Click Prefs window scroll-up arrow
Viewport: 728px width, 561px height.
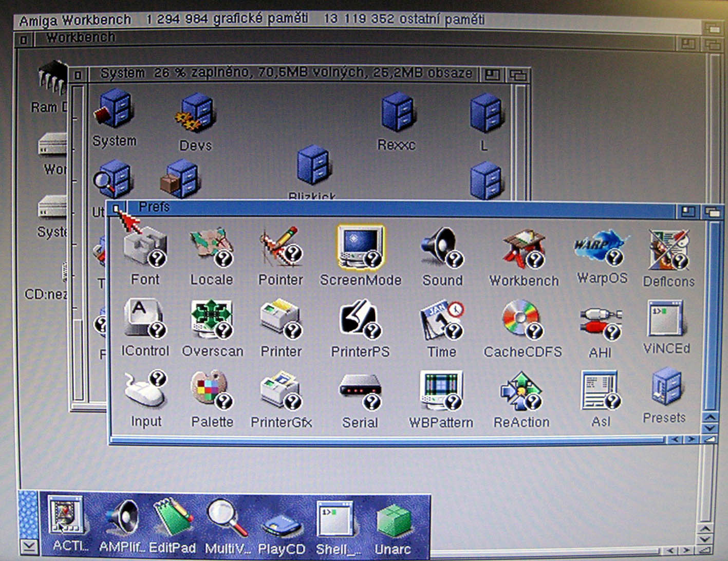coord(710,417)
